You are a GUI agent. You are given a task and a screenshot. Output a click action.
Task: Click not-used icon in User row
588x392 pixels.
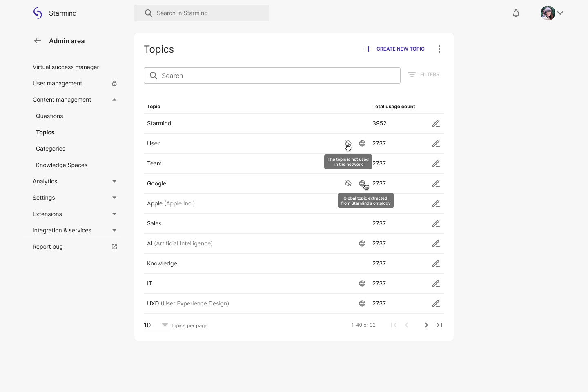click(348, 143)
